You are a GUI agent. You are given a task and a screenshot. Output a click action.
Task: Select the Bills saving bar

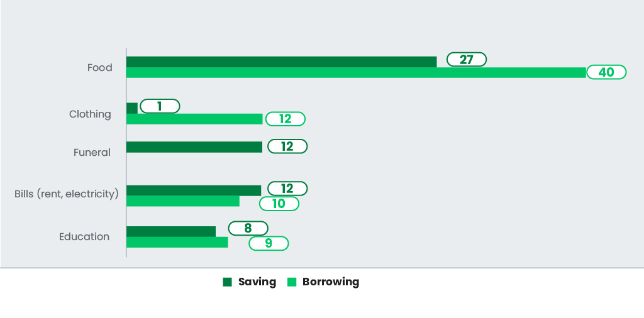[x=194, y=191]
